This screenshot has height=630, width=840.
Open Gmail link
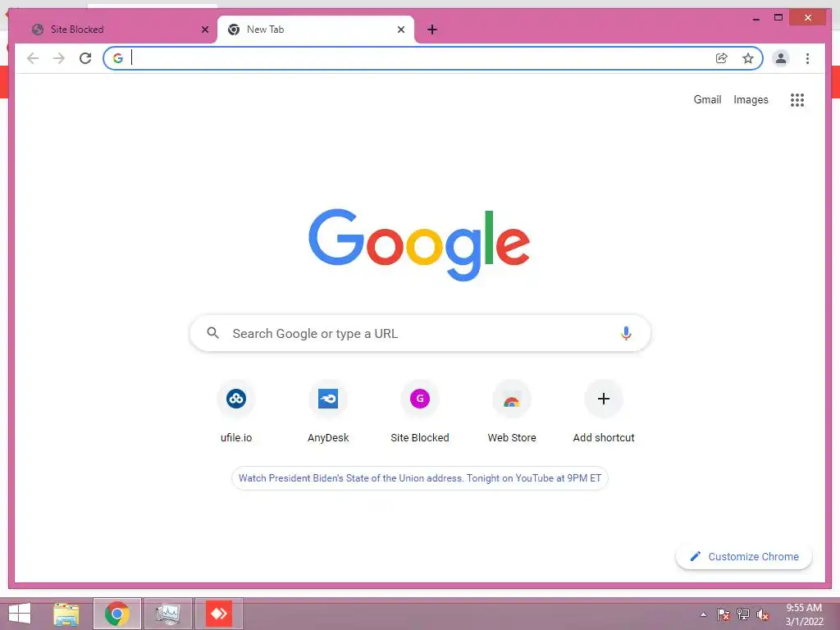tap(707, 99)
